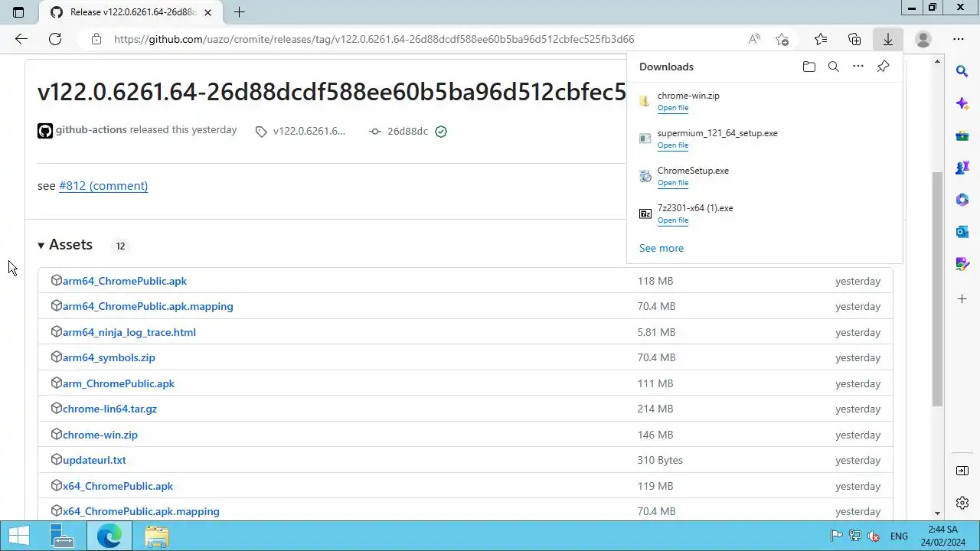The image size is (980, 551).
Task: Click the address bar URL
Action: tap(374, 39)
